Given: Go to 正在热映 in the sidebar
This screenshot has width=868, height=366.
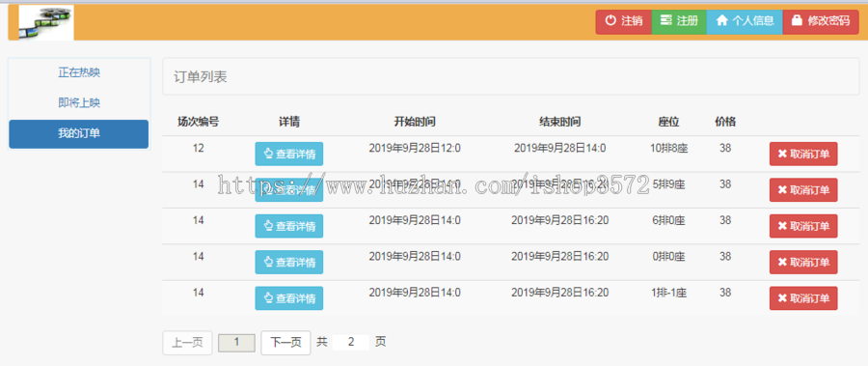Looking at the screenshot, I should (x=79, y=72).
